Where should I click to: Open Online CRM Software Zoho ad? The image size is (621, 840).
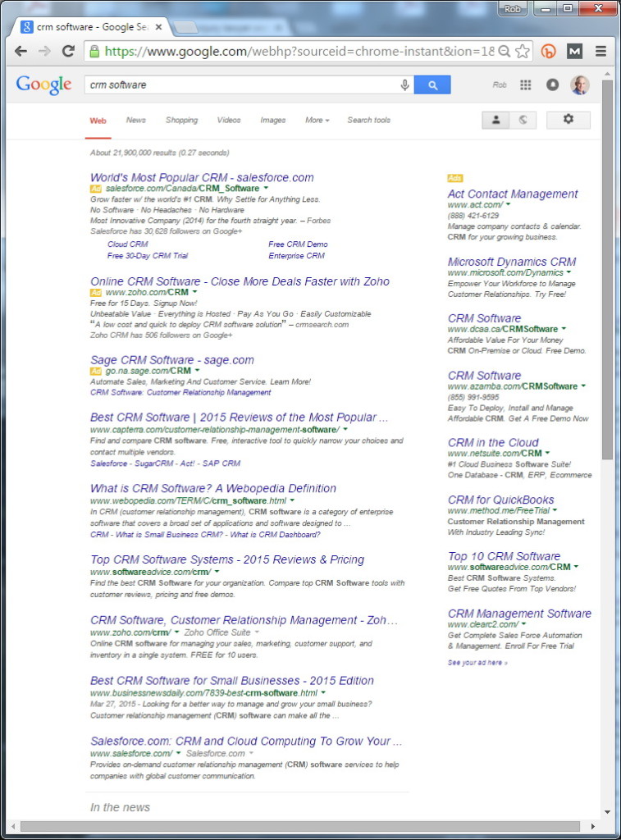click(x=240, y=281)
